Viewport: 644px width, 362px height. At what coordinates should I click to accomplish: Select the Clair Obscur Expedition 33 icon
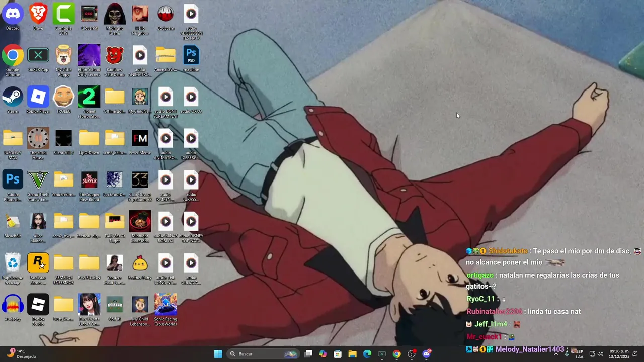(140, 186)
